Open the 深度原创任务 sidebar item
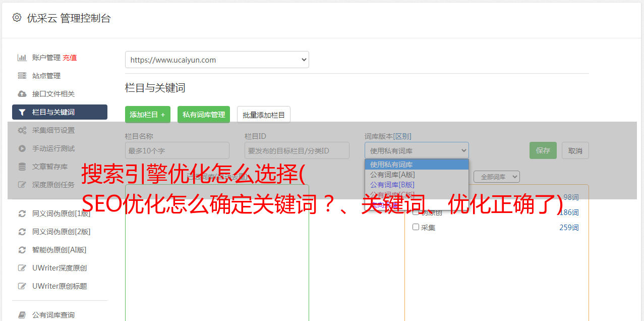Screen dimensions: 644x321 tap(60, 185)
